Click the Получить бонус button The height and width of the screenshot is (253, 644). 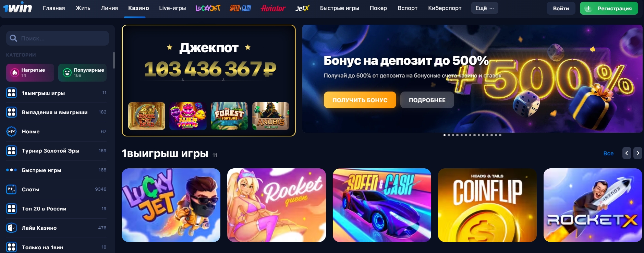[x=360, y=100]
